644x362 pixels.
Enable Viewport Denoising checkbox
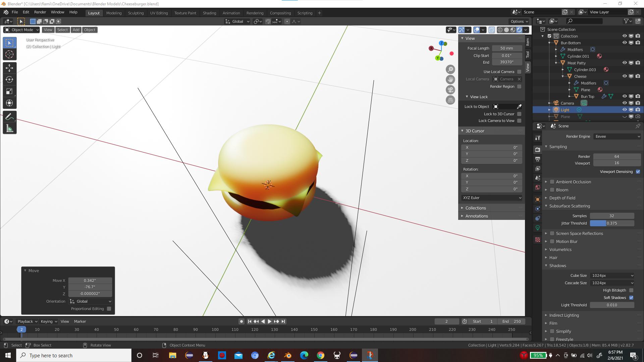click(x=639, y=172)
